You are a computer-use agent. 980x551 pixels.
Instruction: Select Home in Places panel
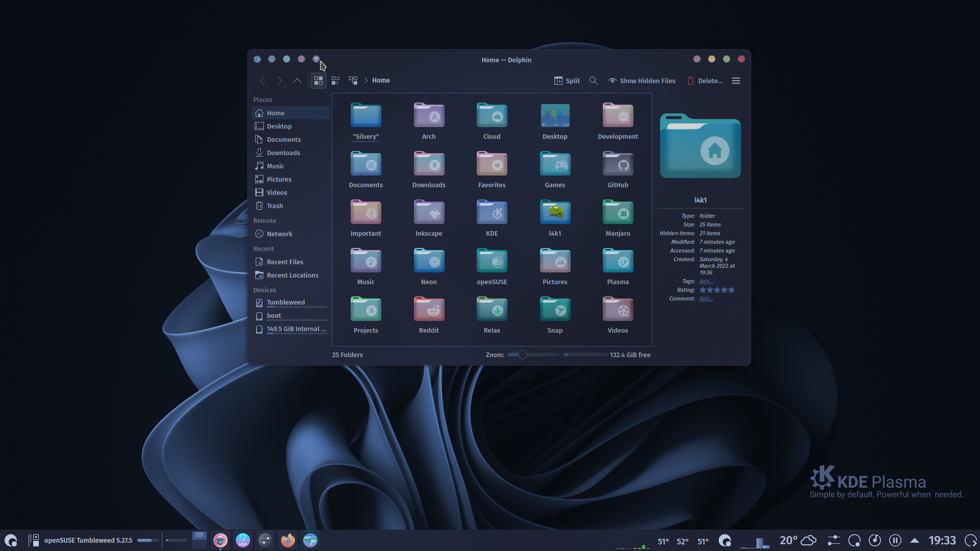290,113
